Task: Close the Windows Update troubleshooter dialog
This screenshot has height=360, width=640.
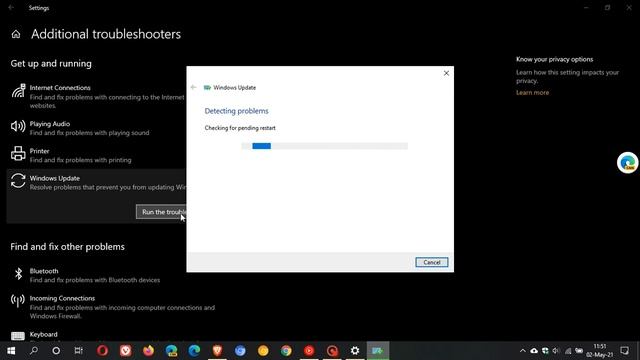Action: tap(446, 73)
